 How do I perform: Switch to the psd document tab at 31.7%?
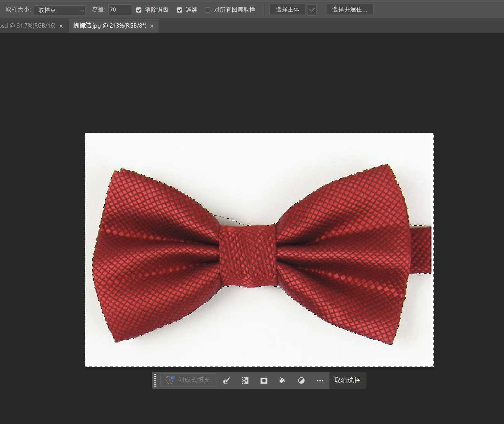tap(28, 26)
